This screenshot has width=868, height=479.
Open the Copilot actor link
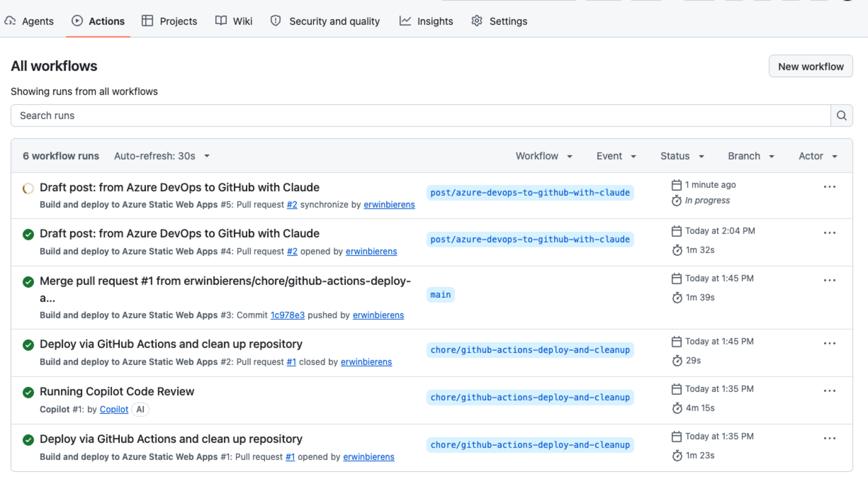[x=114, y=410]
